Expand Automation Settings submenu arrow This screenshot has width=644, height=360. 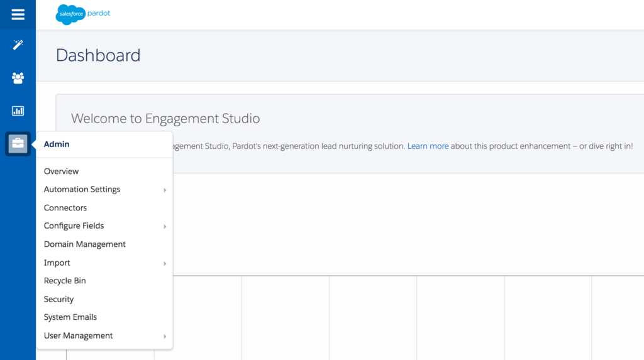165,190
